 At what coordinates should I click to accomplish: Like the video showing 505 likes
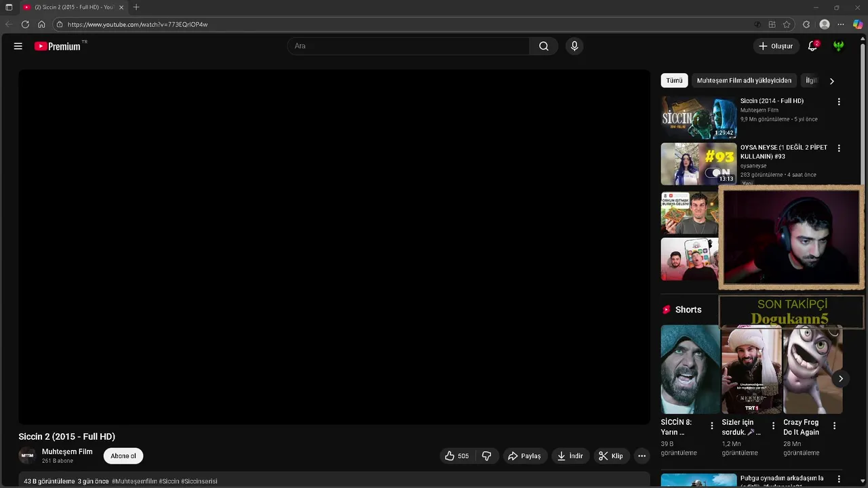[x=457, y=456]
